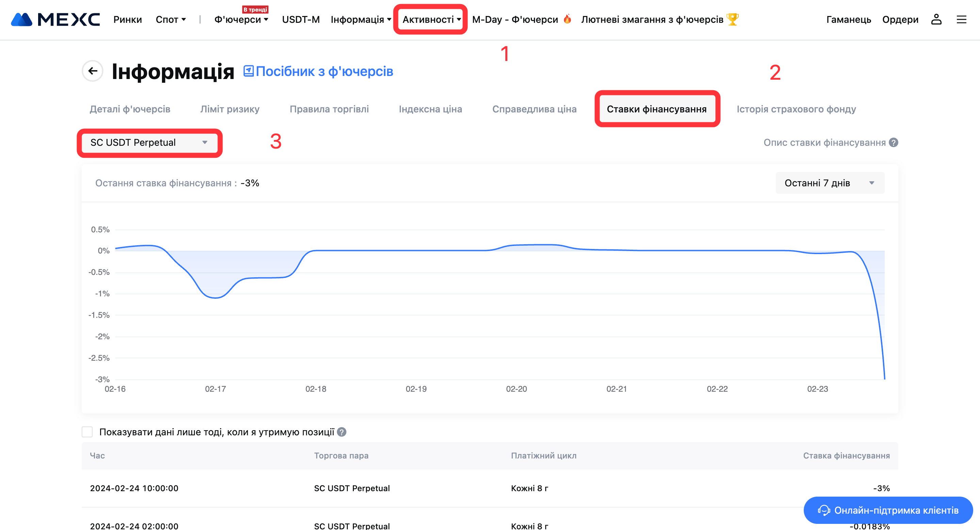980x530 pixels.
Task: Switch to the Ставки фінансування tab
Action: coord(656,109)
